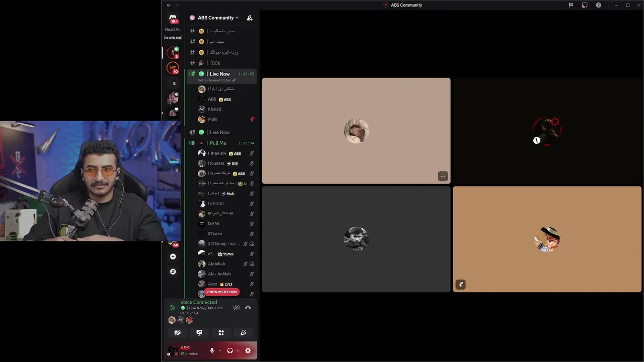Click the back navigation arrow
This screenshot has height=362, width=644.
pyautogui.click(x=169, y=5)
